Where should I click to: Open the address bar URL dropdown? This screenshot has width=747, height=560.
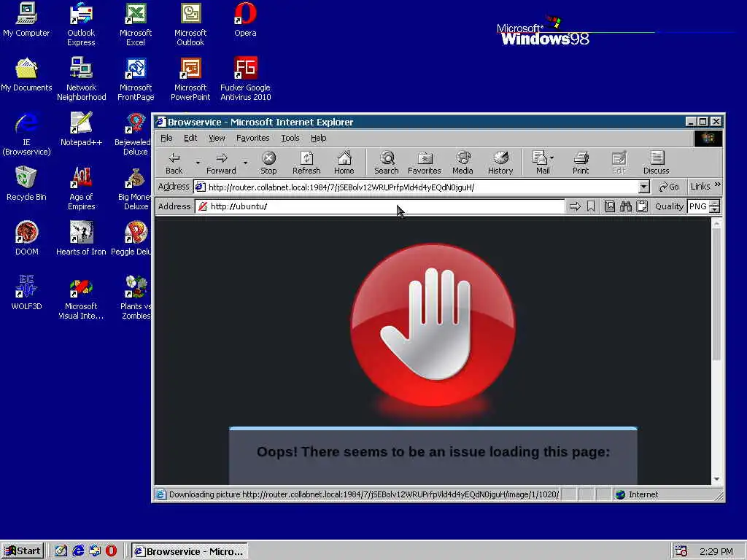(x=644, y=187)
